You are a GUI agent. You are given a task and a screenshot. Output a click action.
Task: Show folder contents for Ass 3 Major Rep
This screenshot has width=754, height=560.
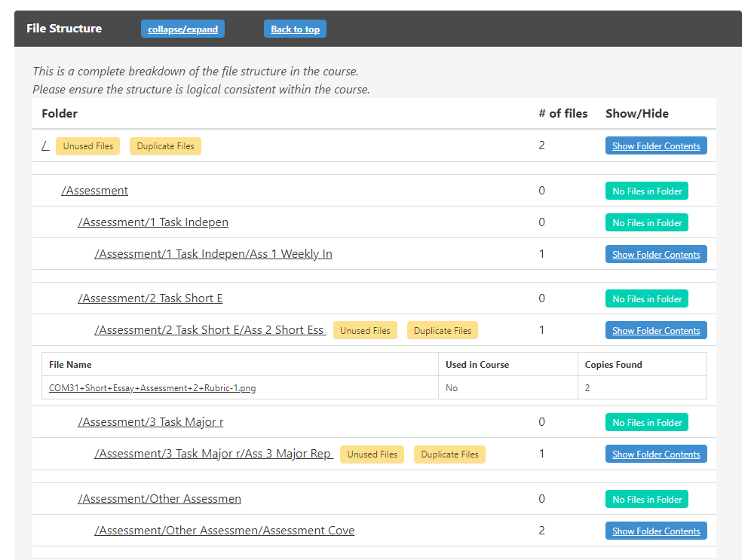click(x=656, y=454)
